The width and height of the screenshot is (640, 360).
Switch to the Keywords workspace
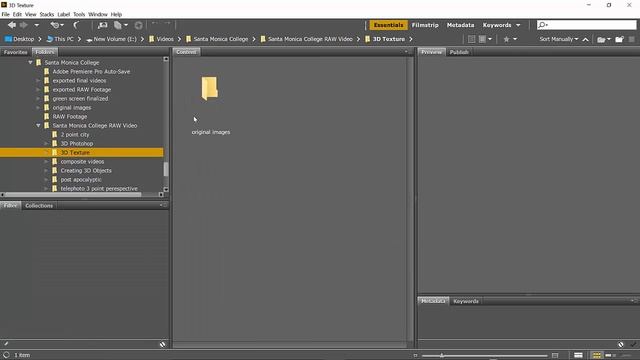click(x=497, y=25)
